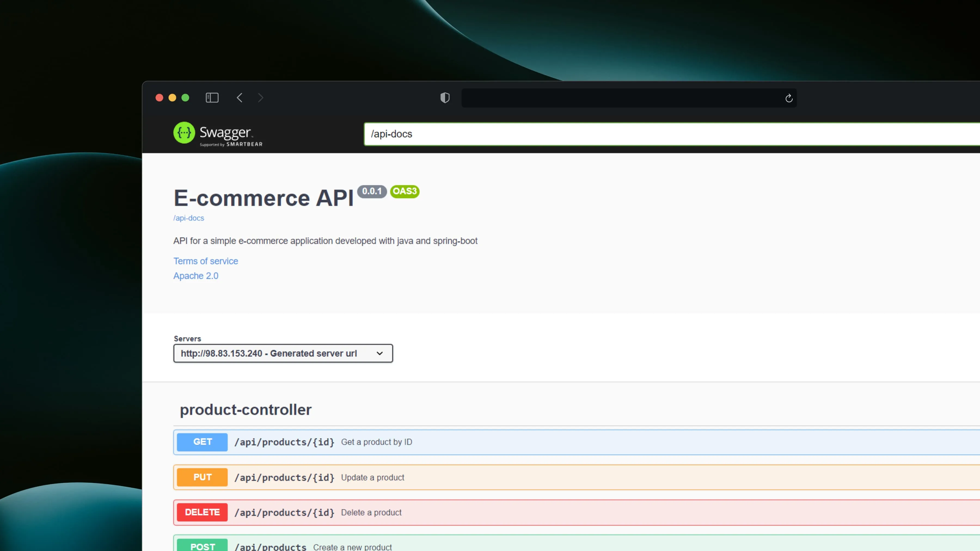Open the Terms of service link
This screenshot has width=980, height=551.
point(206,261)
